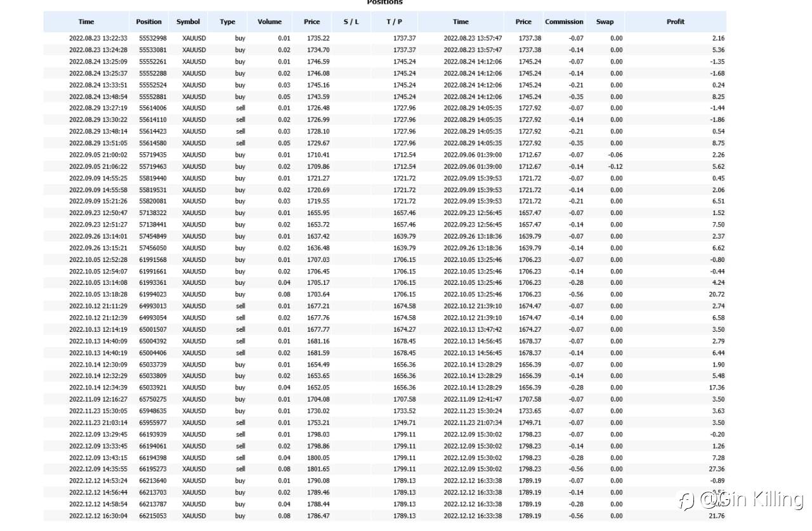Select the S / L column header

pyautogui.click(x=351, y=22)
